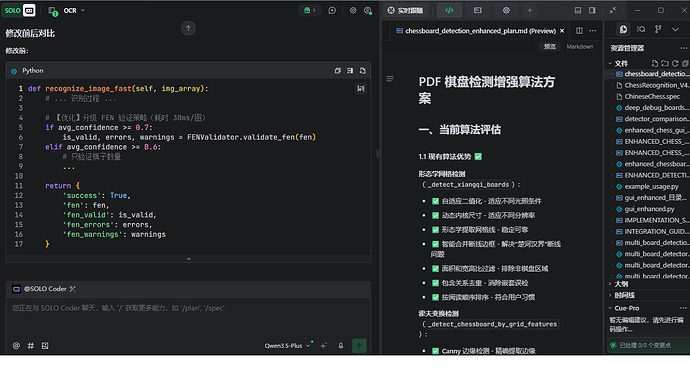Toggle word wrap in the code block
Image resolution: width=690 pixels, height=380 pixels.
point(361,88)
